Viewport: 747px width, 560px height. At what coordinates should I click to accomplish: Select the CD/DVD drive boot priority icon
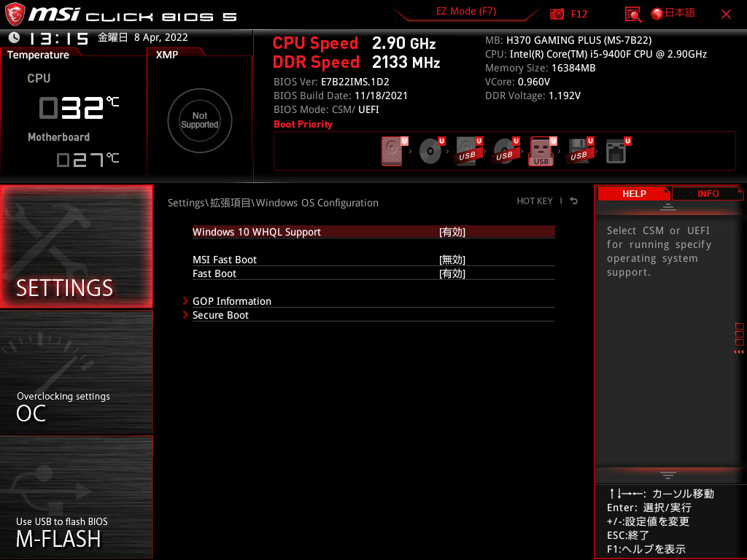(x=430, y=151)
